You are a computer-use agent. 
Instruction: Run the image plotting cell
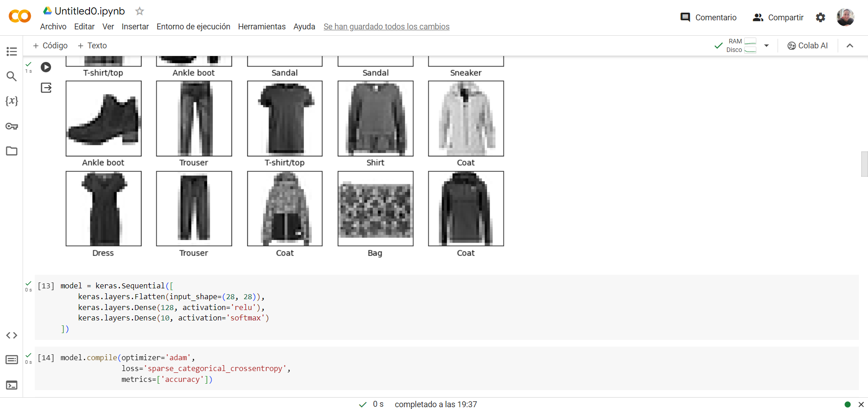click(x=46, y=67)
